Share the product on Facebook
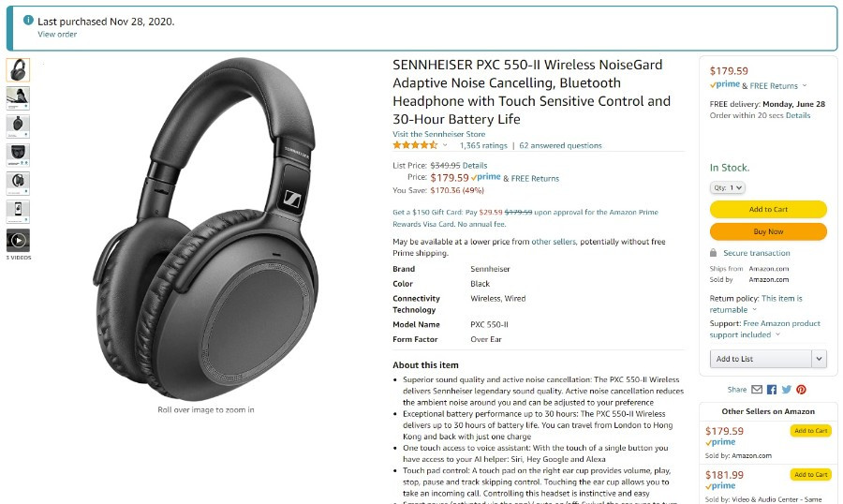The width and height of the screenshot is (843, 504). point(772,390)
